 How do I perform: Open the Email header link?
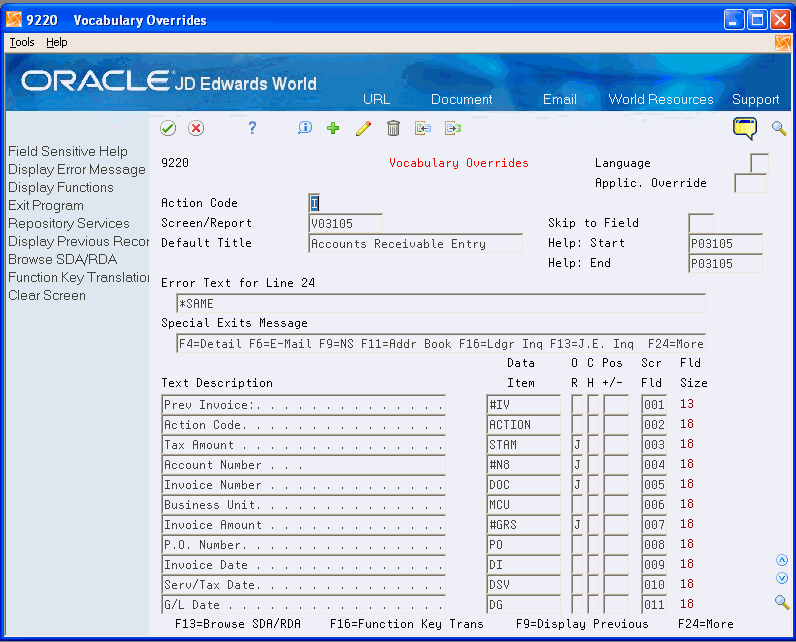coord(559,99)
